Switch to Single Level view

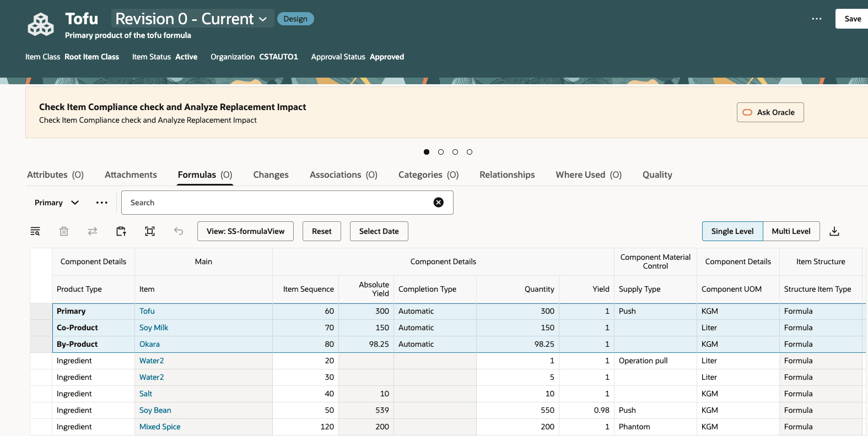pos(732,231)
